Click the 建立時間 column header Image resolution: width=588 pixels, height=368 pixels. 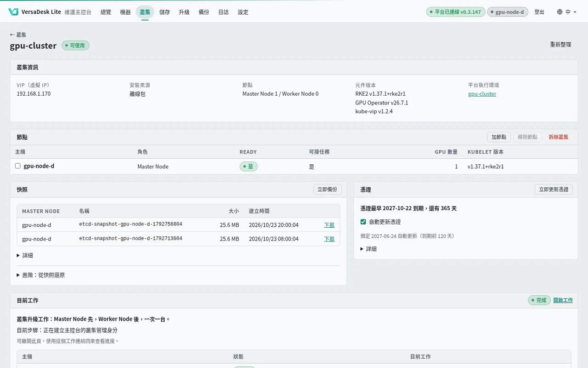click(x=259, y=211)
